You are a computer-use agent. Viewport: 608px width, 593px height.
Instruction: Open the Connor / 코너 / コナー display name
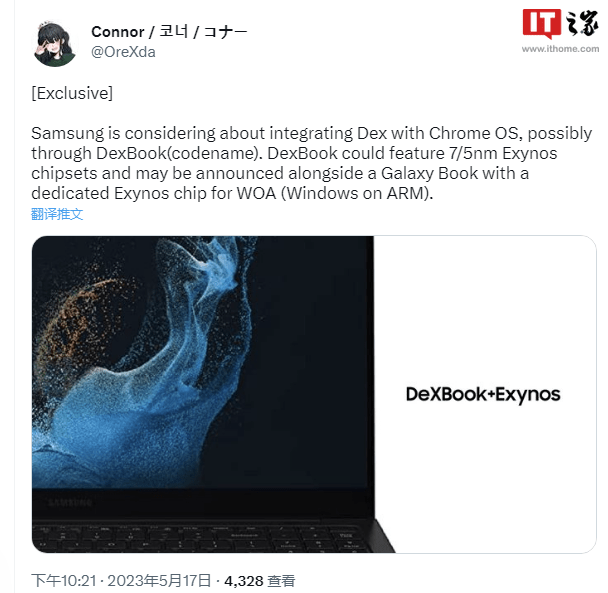[x=169, y=31]
